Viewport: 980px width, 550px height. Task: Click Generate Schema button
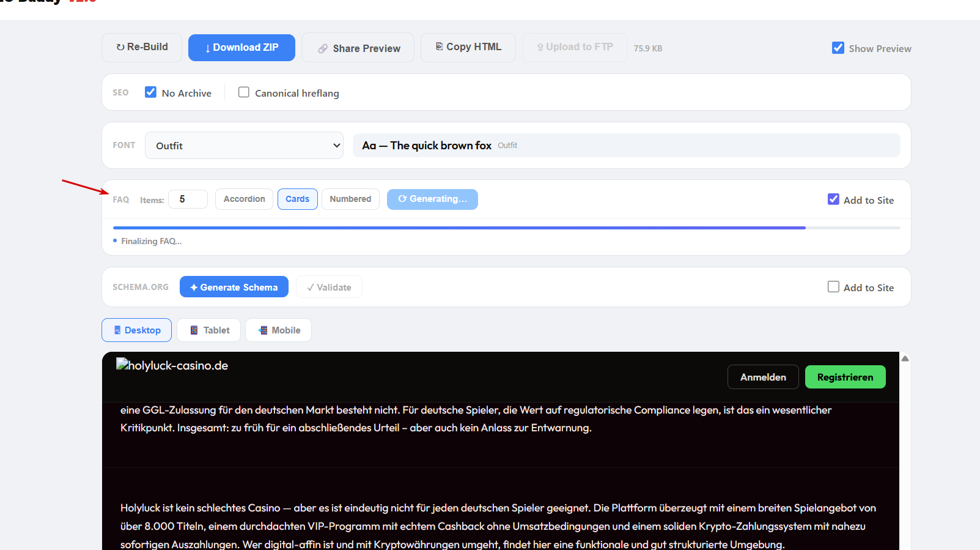point(234,287)
